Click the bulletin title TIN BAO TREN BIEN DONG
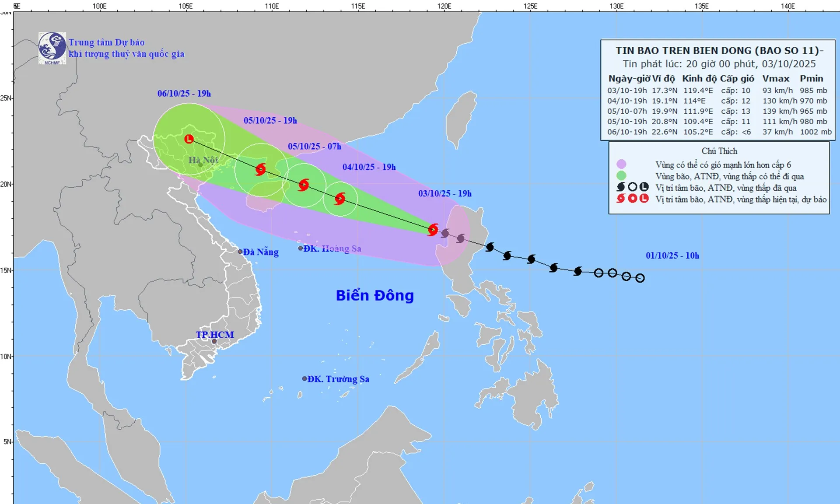This screenshot has width=840, height=504. click(719, 51)
